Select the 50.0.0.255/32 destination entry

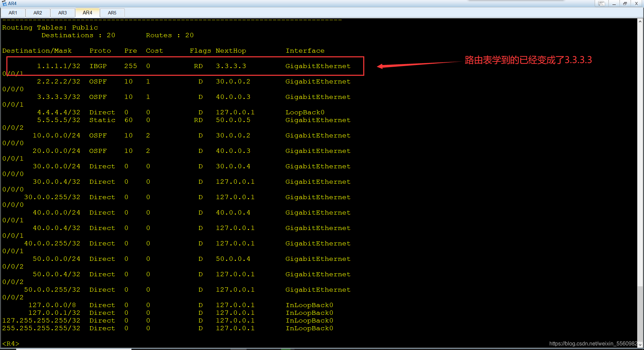point(52,290)
